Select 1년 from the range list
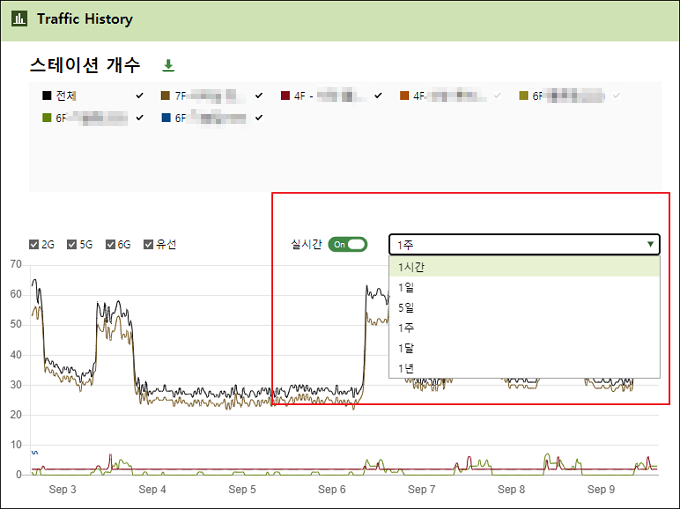The image size is (680, 509). point(524,368)
